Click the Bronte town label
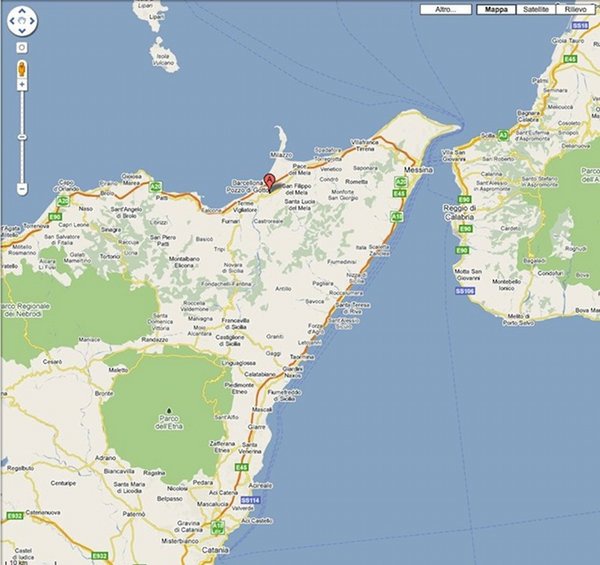 pyautogui.click(x=104, y=393)
